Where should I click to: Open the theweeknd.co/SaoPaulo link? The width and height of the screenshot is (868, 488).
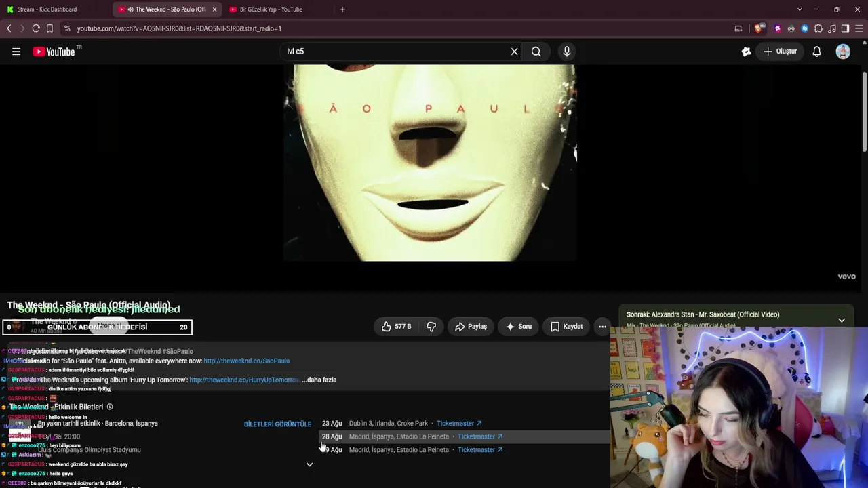247,361
